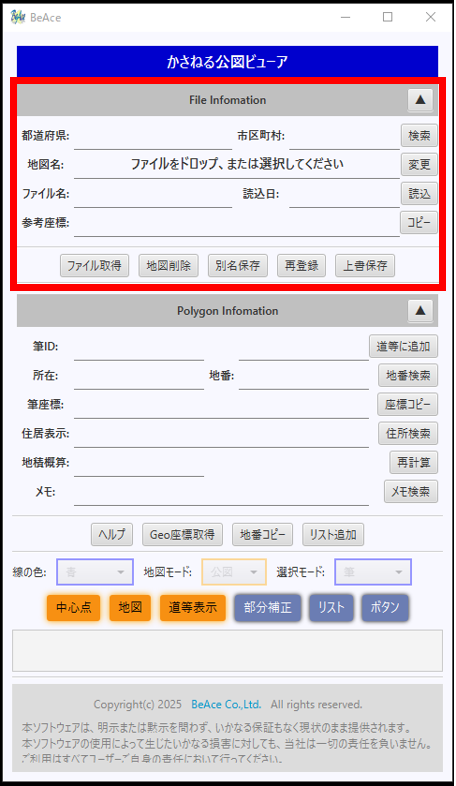Click the メモ input field

(221, 493)
